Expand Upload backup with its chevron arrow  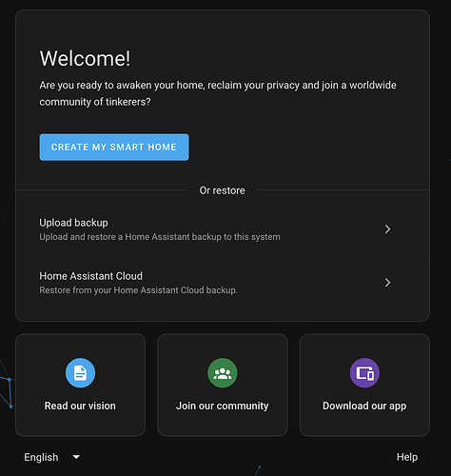(387, 229)
